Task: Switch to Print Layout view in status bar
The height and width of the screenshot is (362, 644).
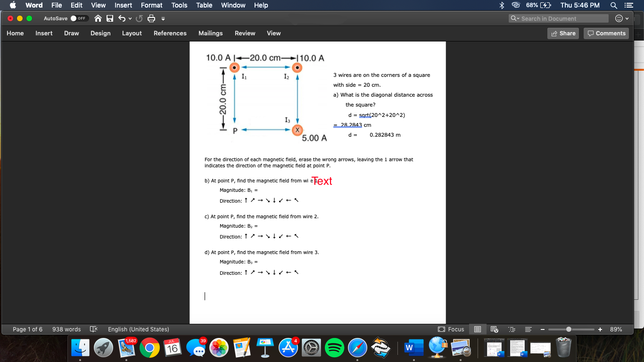Action: point(478,329)
